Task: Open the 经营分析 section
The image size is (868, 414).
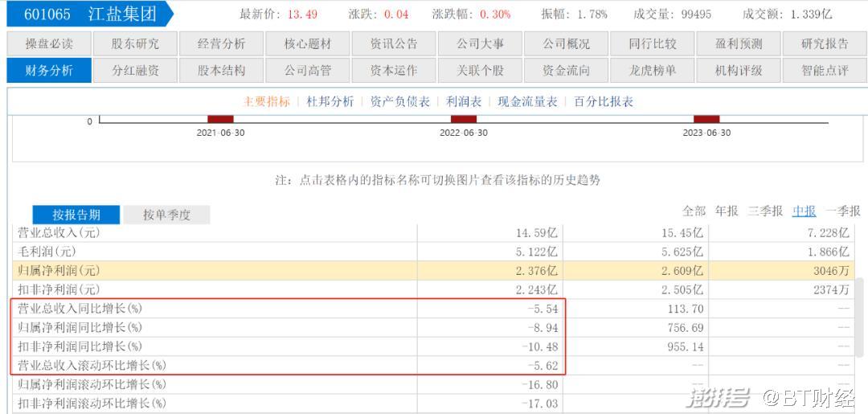Action: click(221, 44)
